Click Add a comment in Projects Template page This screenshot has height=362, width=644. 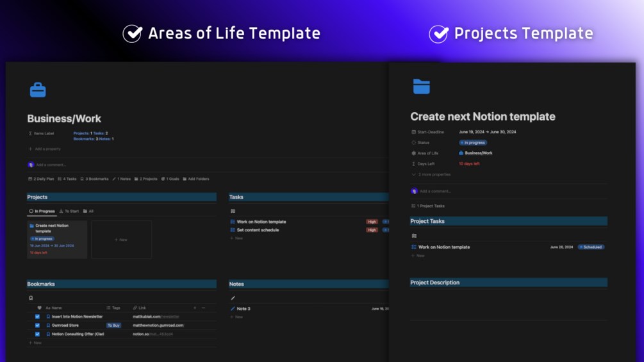click(x=435, y=191)
